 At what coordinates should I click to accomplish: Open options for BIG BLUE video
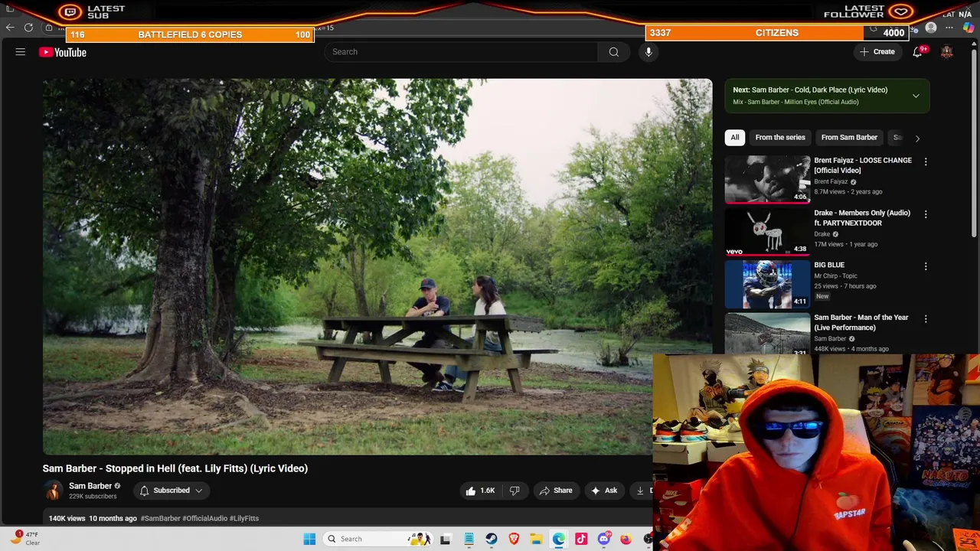[x=926, y=266]
